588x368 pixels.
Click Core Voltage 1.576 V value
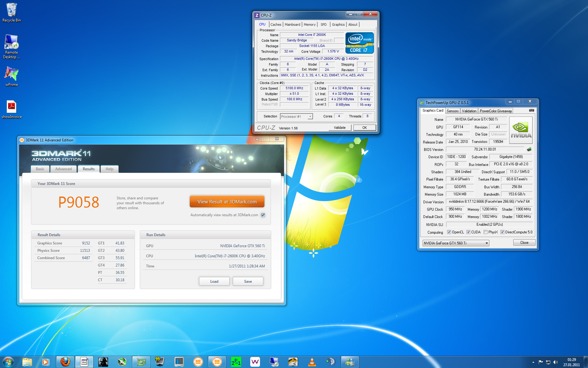[333, 51]
